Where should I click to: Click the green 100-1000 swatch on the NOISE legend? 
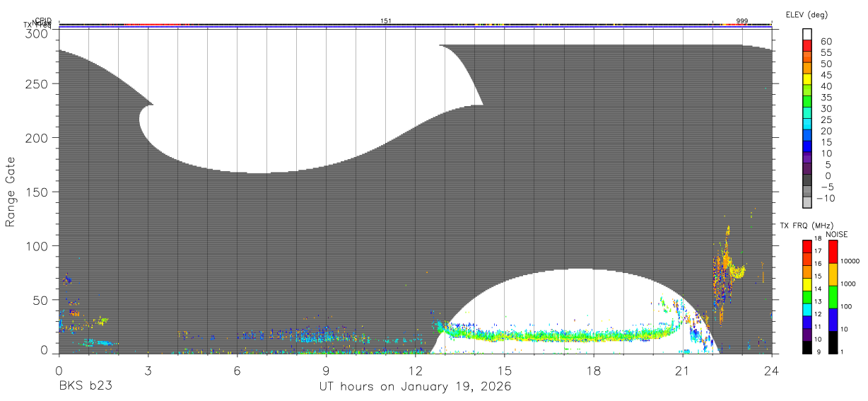833,297
